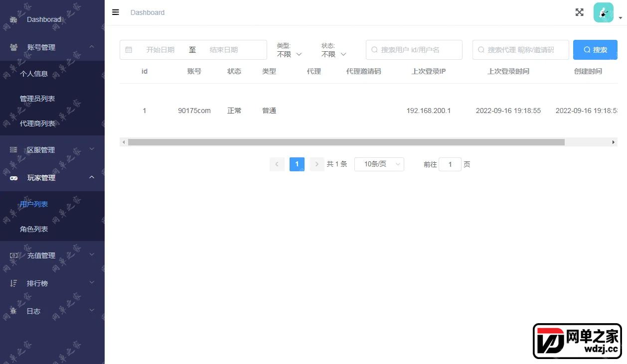Click the horizontal table scrollbar thumb
This screenshot has width=627, height=364.
click(346, 142)
